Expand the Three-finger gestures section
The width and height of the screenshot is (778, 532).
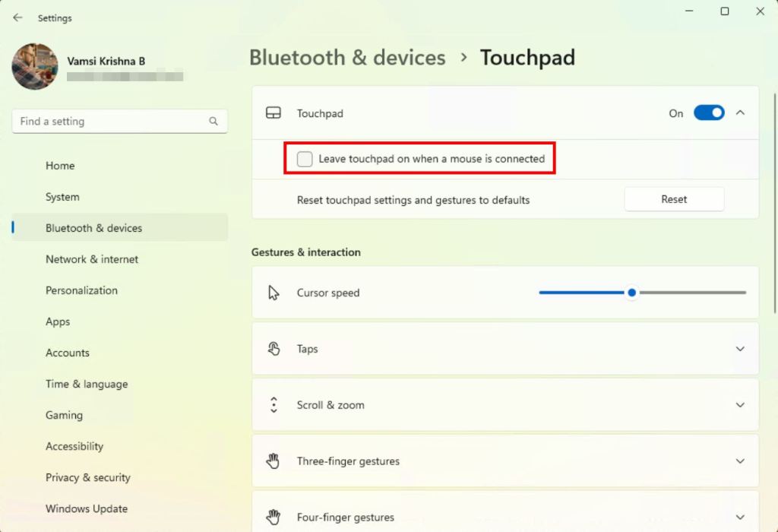coord(740,461)
